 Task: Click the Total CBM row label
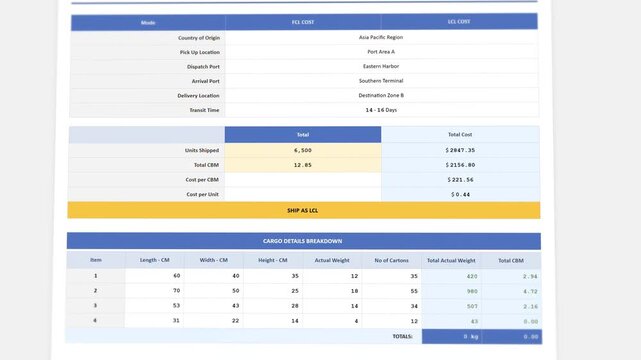click(x=206, y=165)
